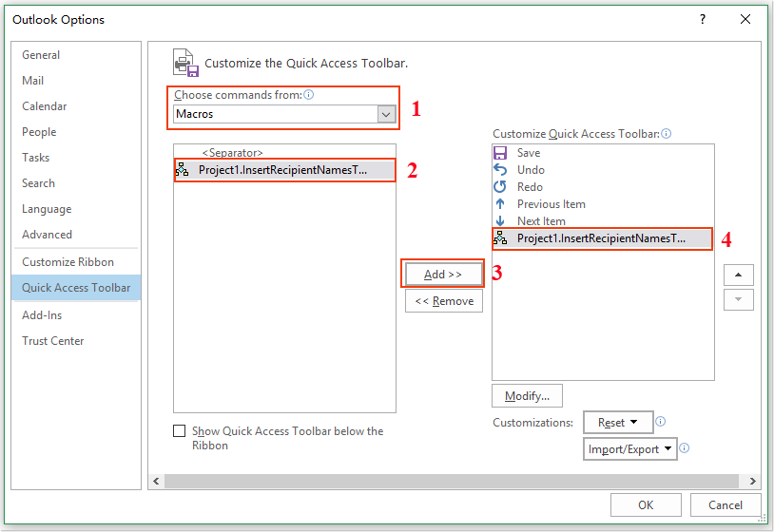Select the Redo icon entry
Viewport: 774px width, 532px height.
coord(500,187)
